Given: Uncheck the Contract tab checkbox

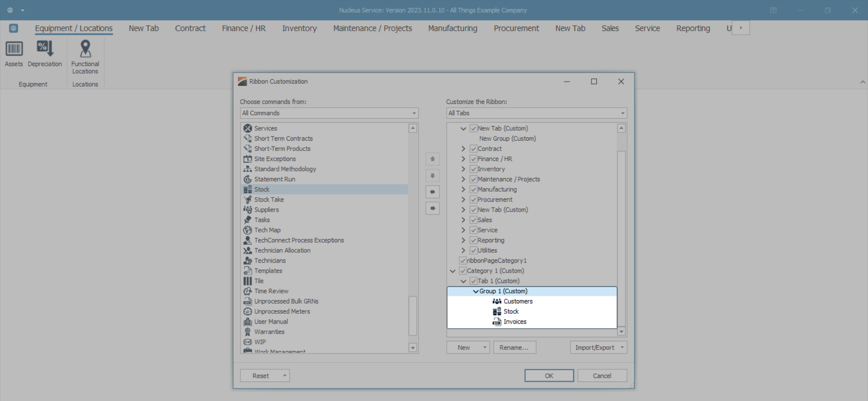Looking at the screenshot, I should pos(473,149).
